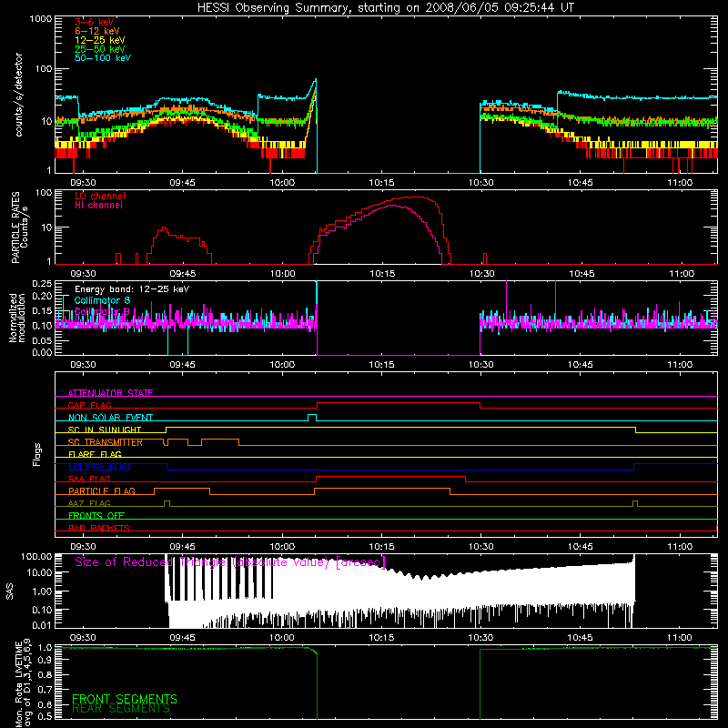Viewport: 728px width, 728px height.
Task: Select the HI channel legend label
Action: coord(98,205)
